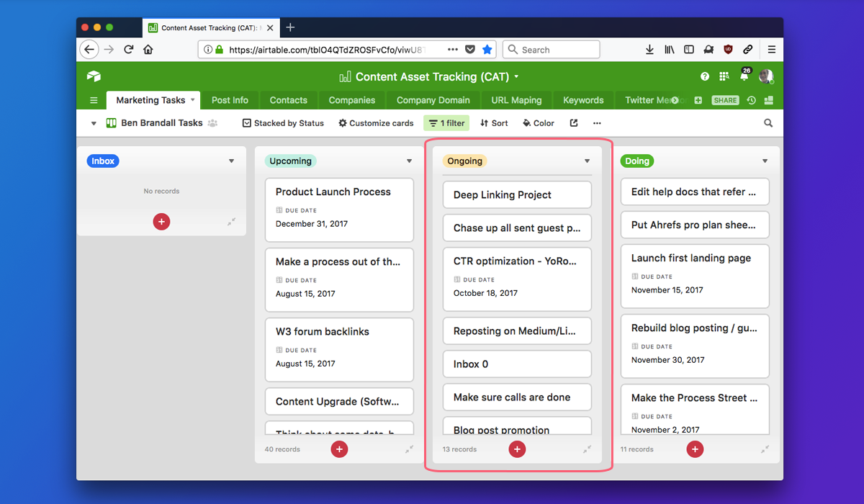Go back in Firefox browser
The width and height of the screenshot is (864, 504).
tap(89, 50)
